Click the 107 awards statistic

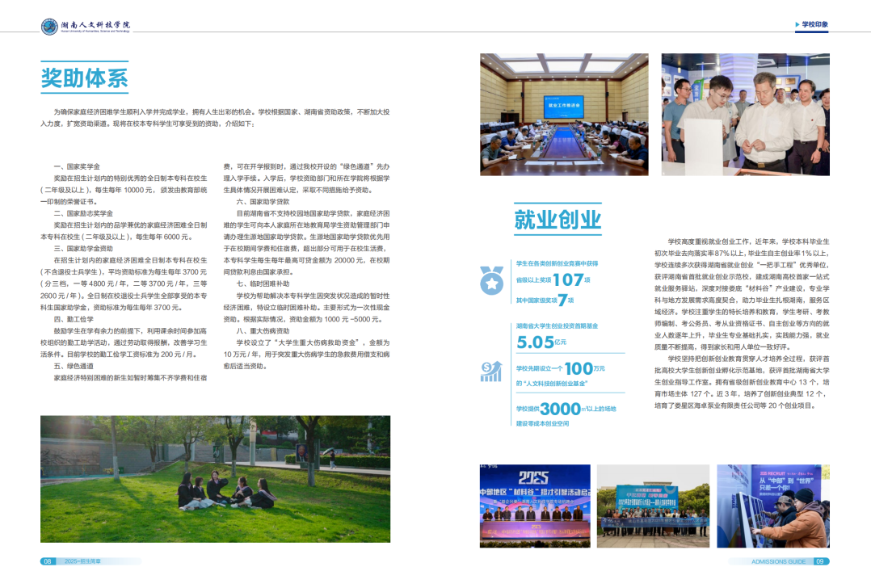tap(567, 279)
